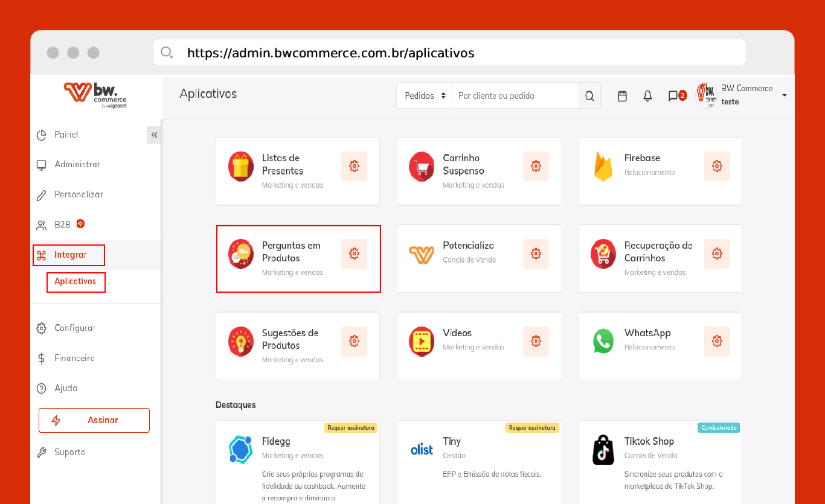Open Firebase app settings gear
Image resolution: width=825 pixels, height=504 pixels.
point(717,166)
